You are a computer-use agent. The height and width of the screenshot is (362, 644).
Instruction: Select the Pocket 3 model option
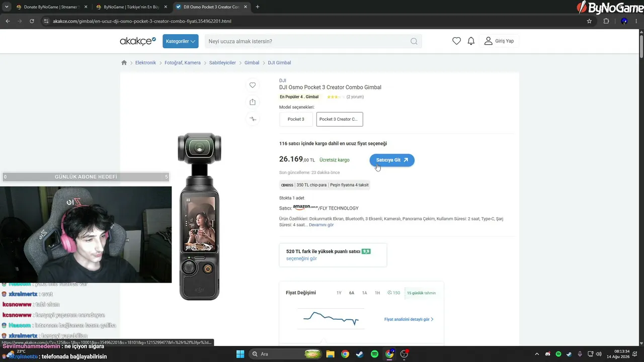[296, 119]
